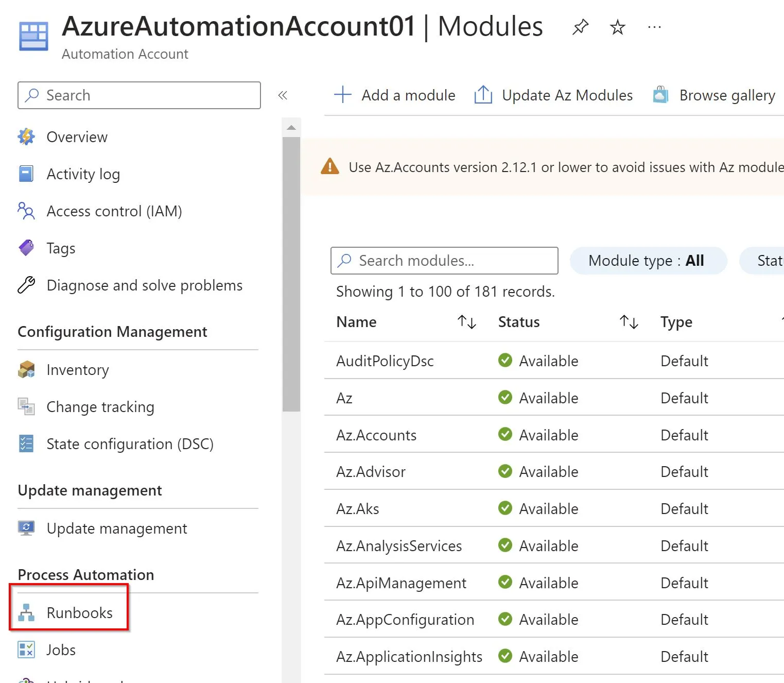Click the Type column header

[676, 322]
